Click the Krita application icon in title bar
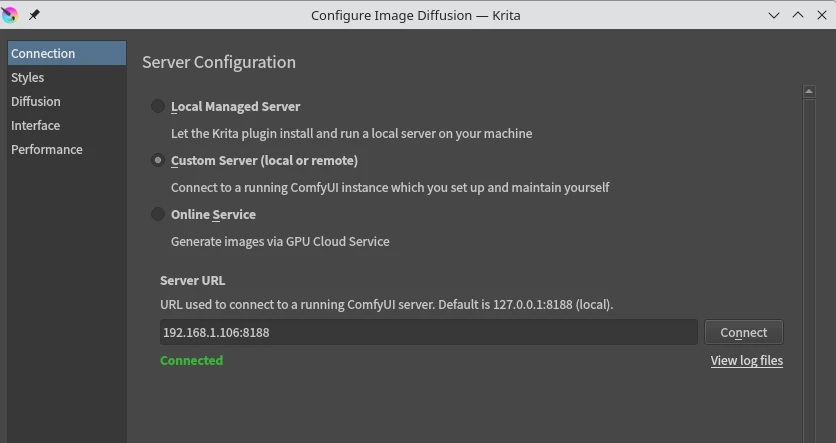This screenshot has height=443, width=836. click(x=10, y=15)
